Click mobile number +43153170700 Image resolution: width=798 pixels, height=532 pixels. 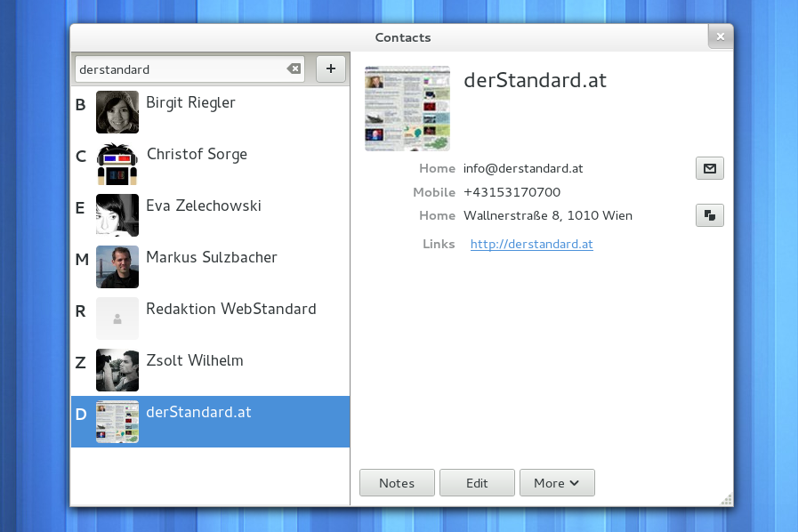pos(512,192)
